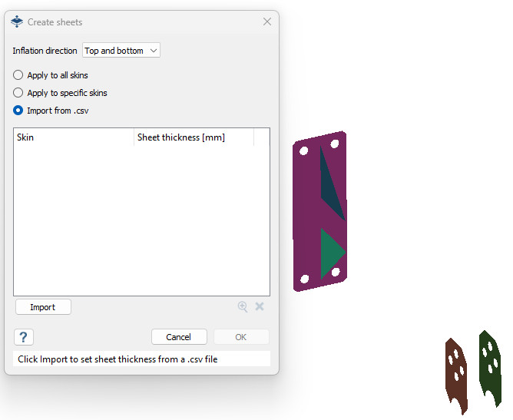
Task: Select Apply to all skins option
Action: pos(18,75)
